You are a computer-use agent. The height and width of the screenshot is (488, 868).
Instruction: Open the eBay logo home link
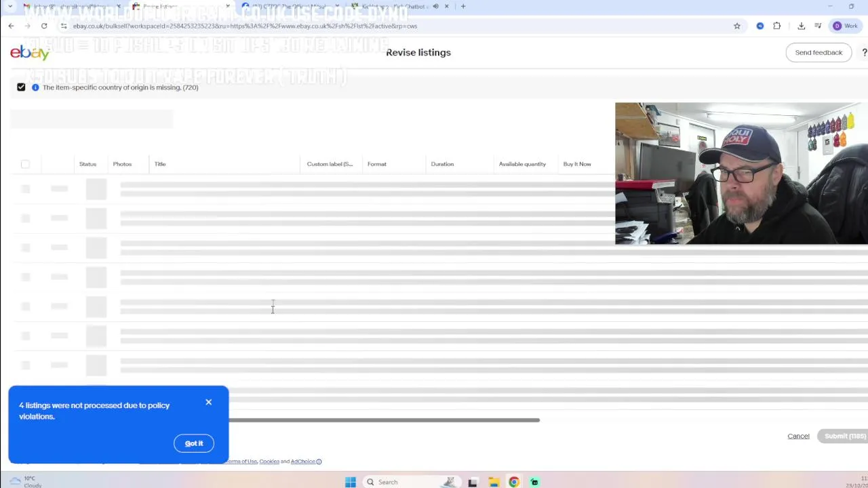[30, 53]
